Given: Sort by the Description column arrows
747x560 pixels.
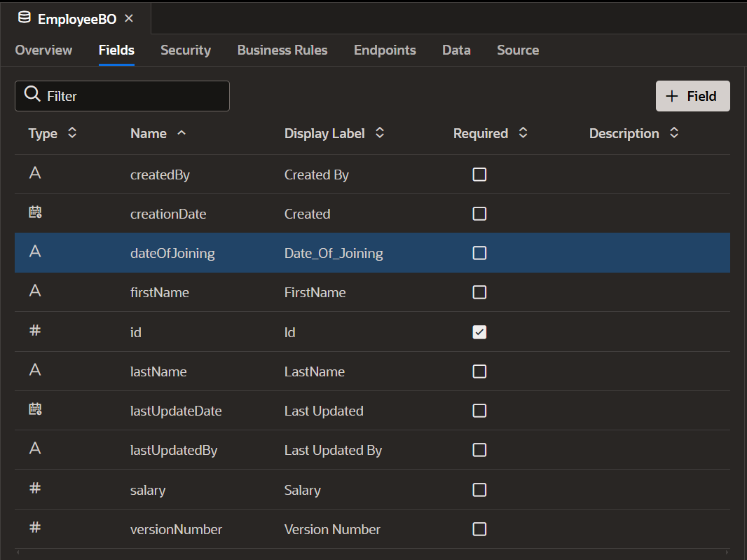Looking at the screenshot, I should click(674, 132).
